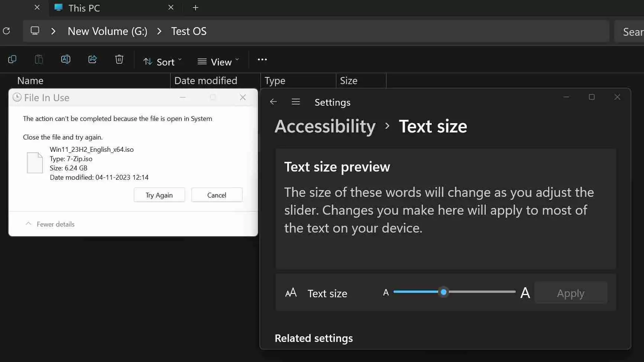Apply the new text size
Screen dimensions: 644x362
(571, 293)
